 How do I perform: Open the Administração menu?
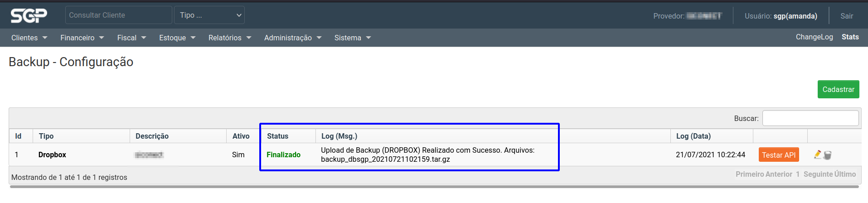(x=292, y=38)
